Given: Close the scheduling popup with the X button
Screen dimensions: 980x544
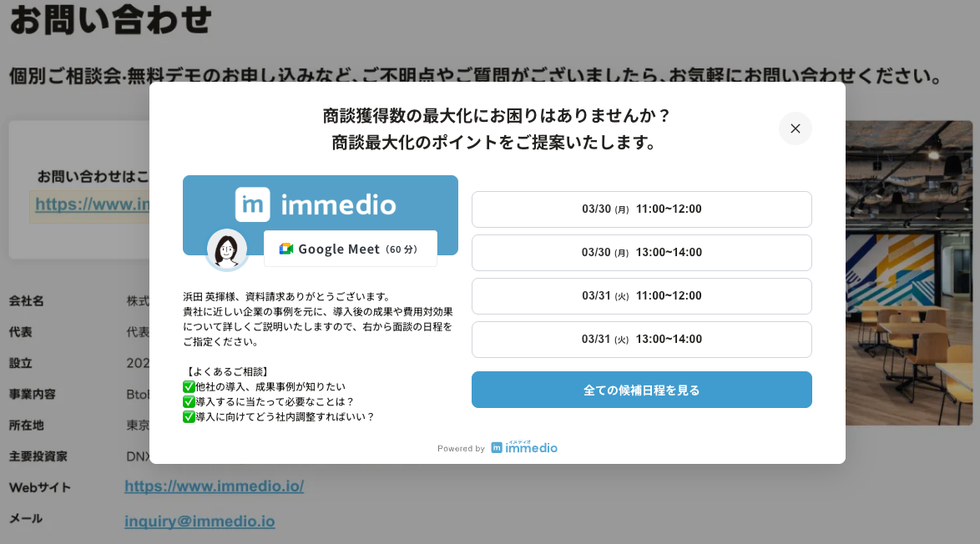Looking at the screenshot, I should [x=795, y=128].
